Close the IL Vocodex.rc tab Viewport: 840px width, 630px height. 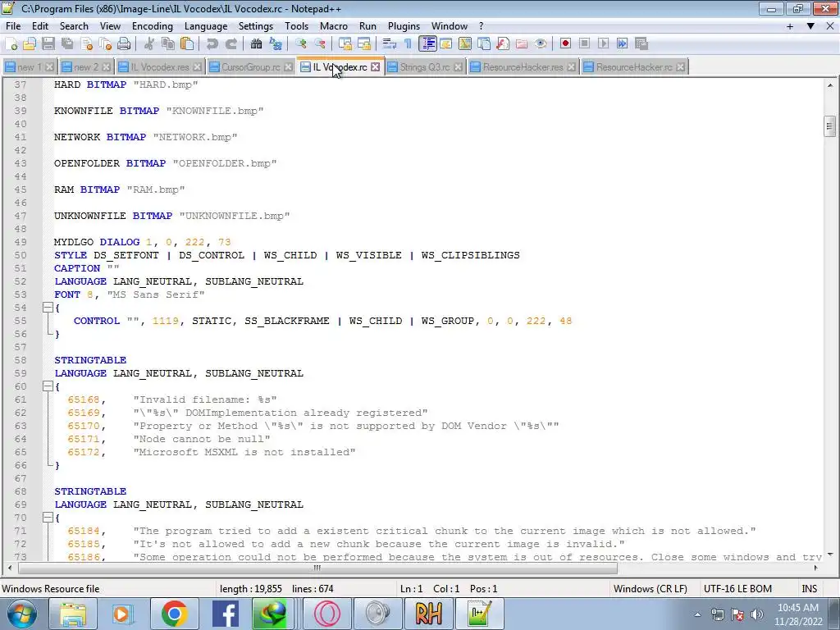point(376,67)
